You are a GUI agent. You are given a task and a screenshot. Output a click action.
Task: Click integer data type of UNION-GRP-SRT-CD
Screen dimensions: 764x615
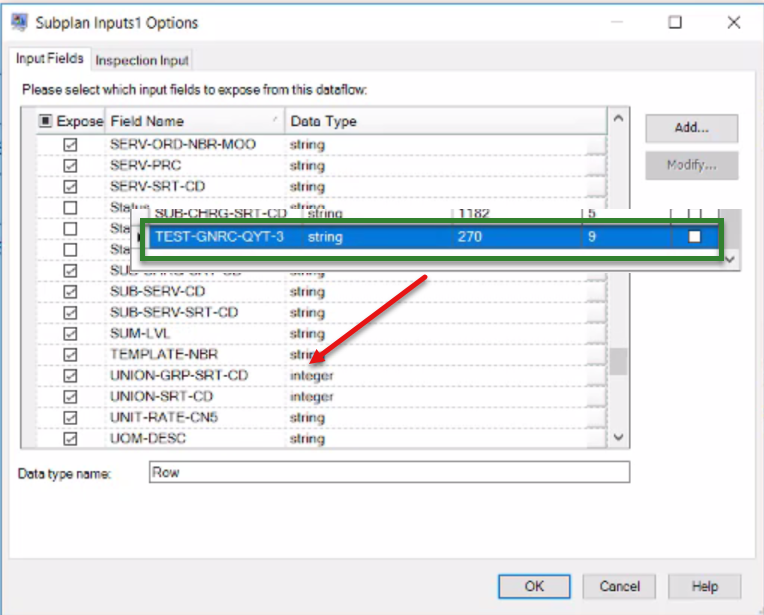click(x=312, y=376)
